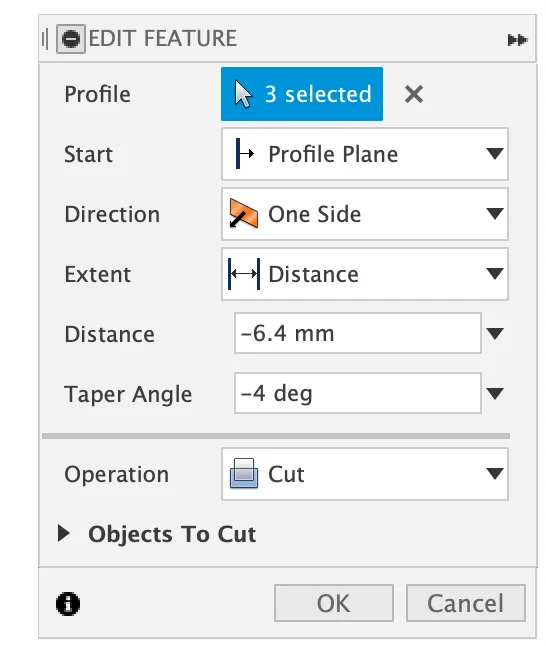546x646 pixels.
Task: Click the Cancel button
Action: click(x=466, y=603)
